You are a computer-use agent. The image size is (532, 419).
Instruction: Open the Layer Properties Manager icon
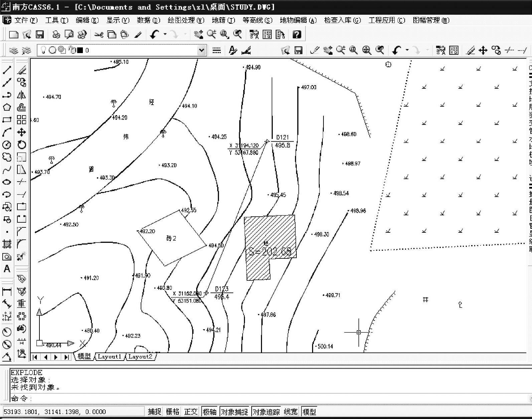click(x=13, y=50)
